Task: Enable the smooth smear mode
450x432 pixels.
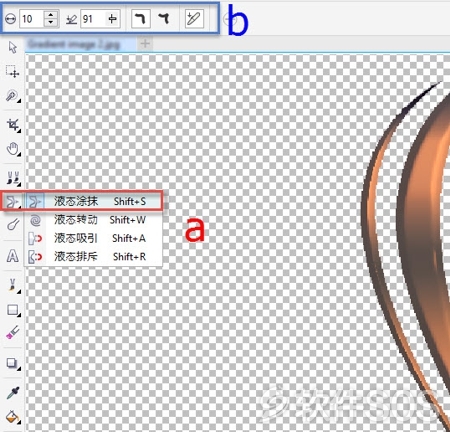Action: 140,19
